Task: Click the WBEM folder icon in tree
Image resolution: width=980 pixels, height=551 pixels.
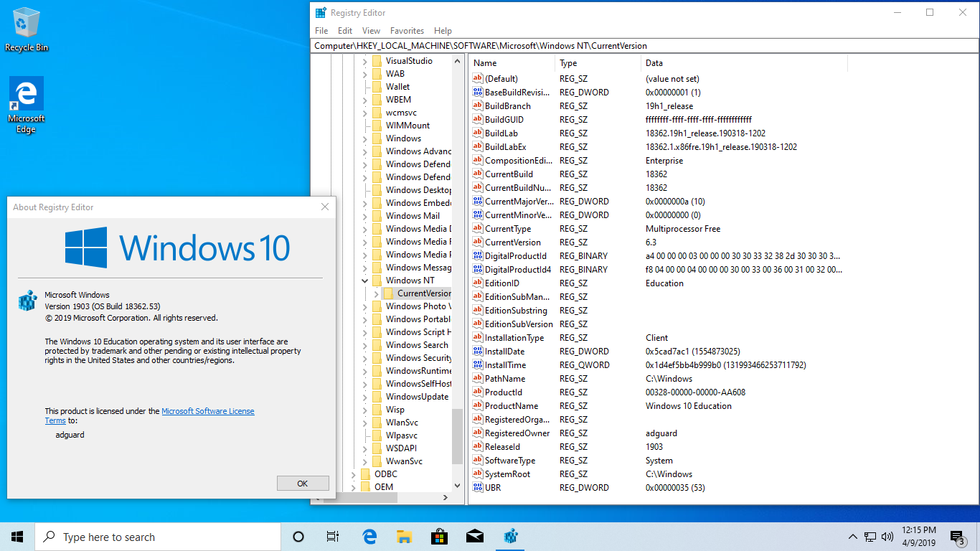Action: coord(377,100)
